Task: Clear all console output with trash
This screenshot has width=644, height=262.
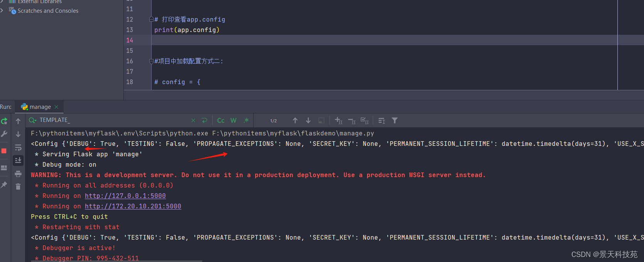Action: tap(18, 187)
